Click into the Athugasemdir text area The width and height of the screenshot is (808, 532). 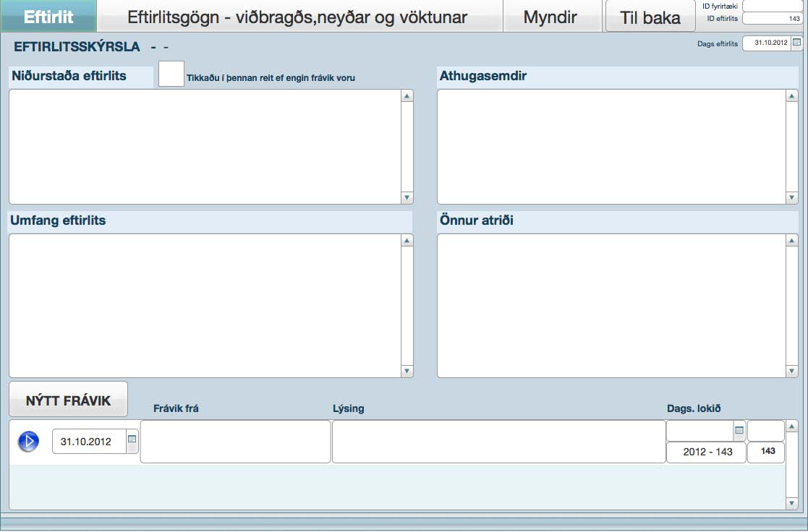pyautogui.click(x=612, y=147)
